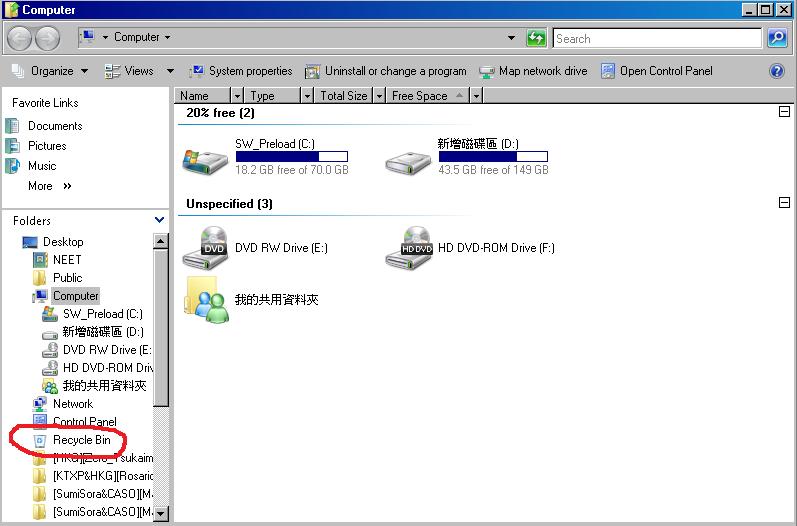
Task: Select Computer in the folder tree
Action: coord(76,296)
